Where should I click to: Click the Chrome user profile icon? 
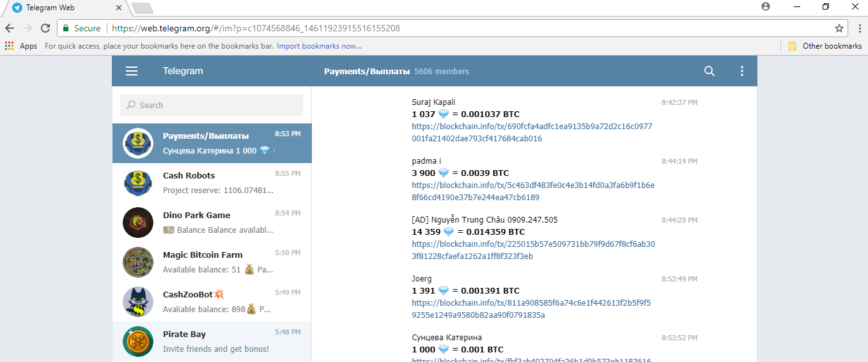pos(766,6)
